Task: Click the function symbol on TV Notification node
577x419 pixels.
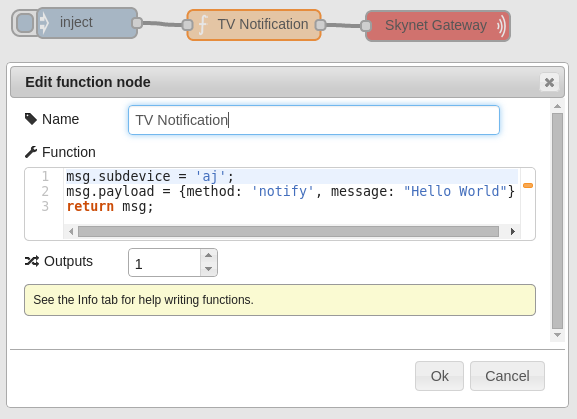Action: [203, 25]
